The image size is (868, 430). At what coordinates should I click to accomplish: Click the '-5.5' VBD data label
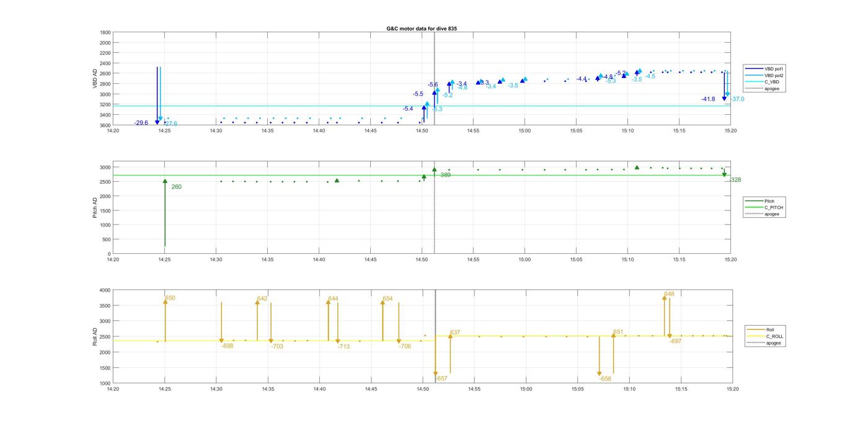click(418, 94)
